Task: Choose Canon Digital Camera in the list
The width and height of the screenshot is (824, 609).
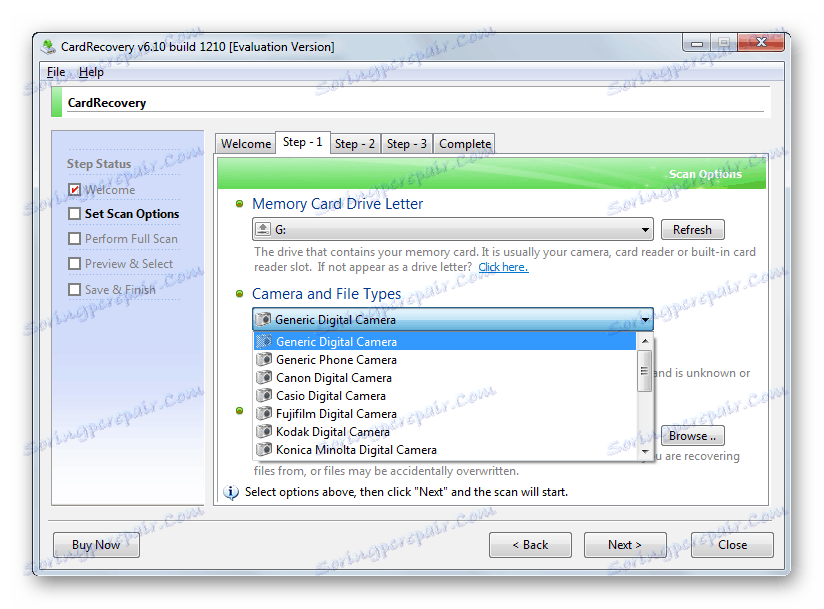Action: [445, 377]
